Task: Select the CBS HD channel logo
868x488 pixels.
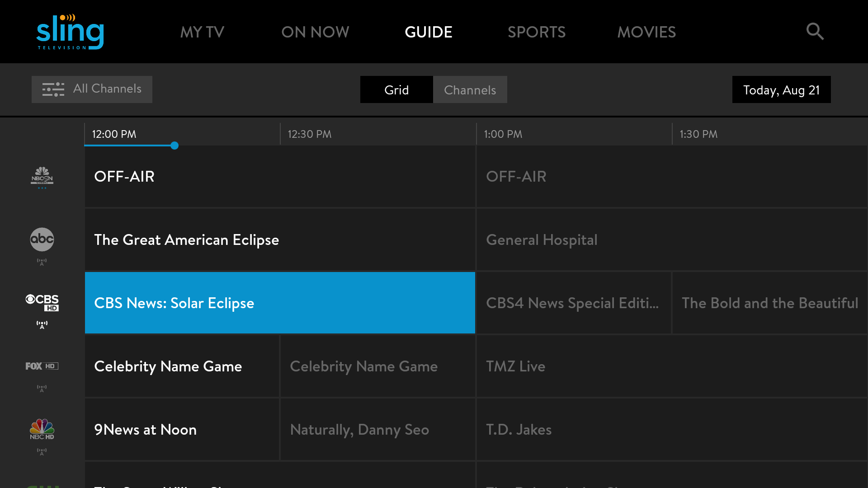Action: click(42, 303)
